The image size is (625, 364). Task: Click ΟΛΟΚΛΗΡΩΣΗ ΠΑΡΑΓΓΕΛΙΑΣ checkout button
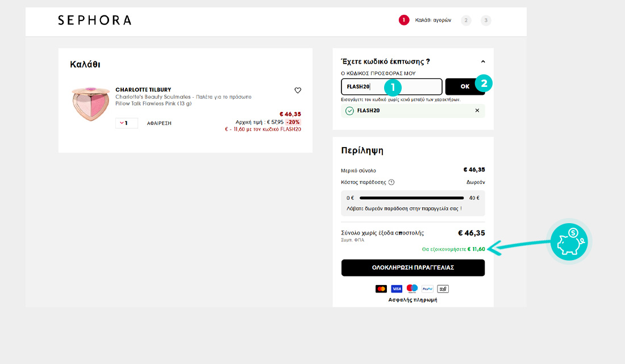pos(413,267)
